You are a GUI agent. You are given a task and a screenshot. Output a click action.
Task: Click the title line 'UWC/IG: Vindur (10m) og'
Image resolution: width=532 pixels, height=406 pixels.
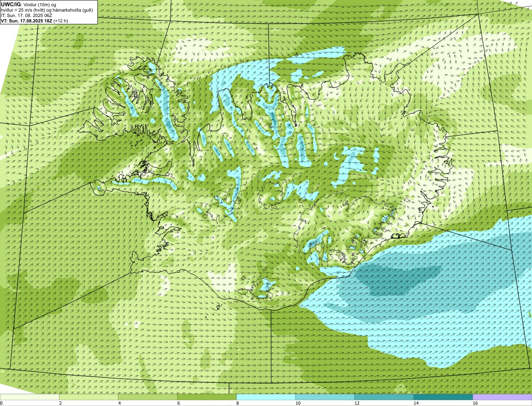pos(29,5)
